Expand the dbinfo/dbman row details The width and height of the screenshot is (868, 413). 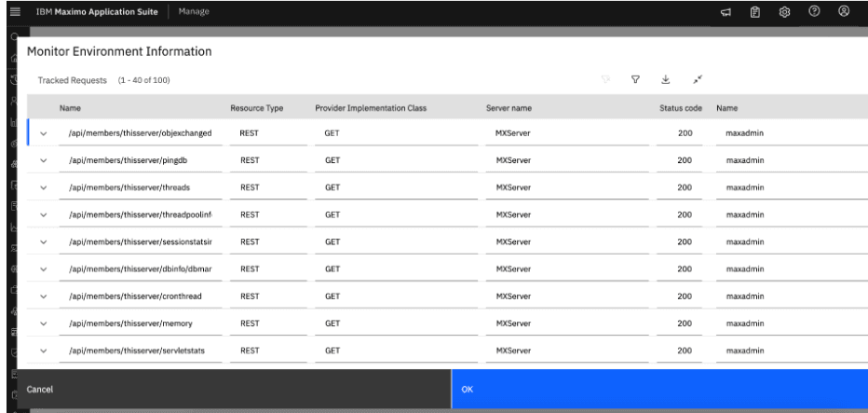pyautogui.click(x=44, y=269)
